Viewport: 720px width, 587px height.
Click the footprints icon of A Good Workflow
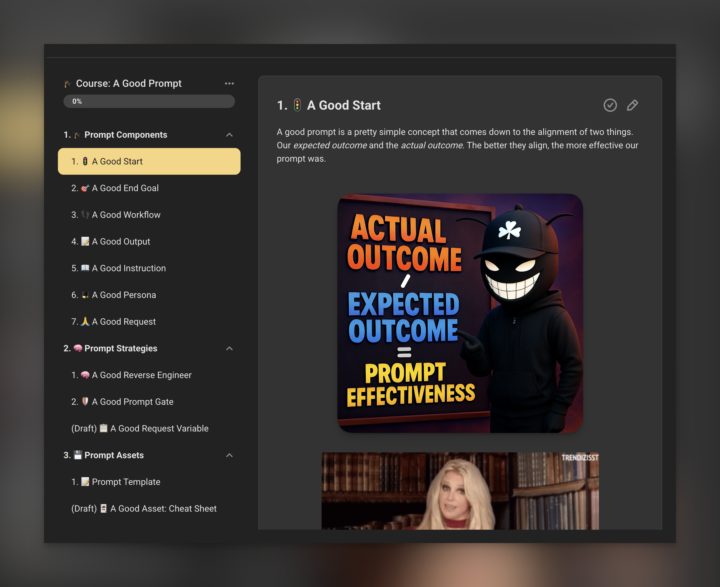click(x=85, y=214)
